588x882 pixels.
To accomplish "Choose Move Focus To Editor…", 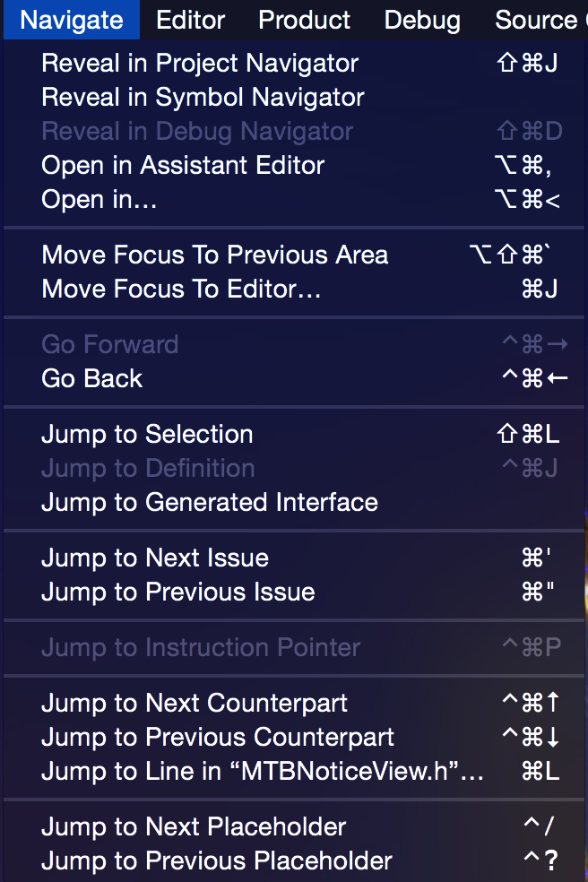I will [181, 290].
